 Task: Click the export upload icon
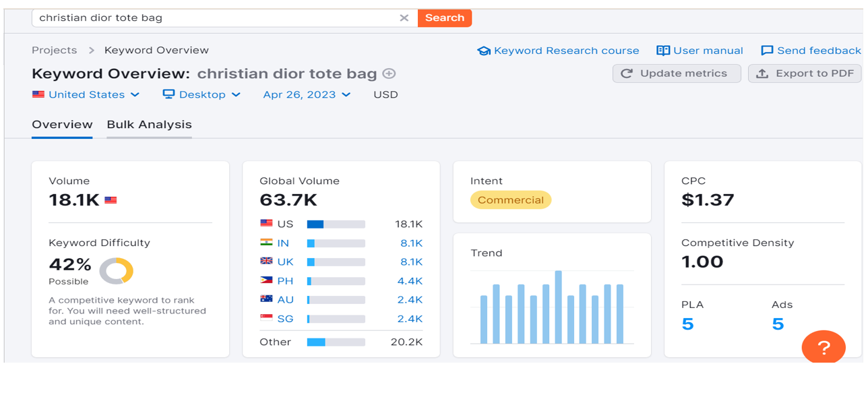coord(762,73)
